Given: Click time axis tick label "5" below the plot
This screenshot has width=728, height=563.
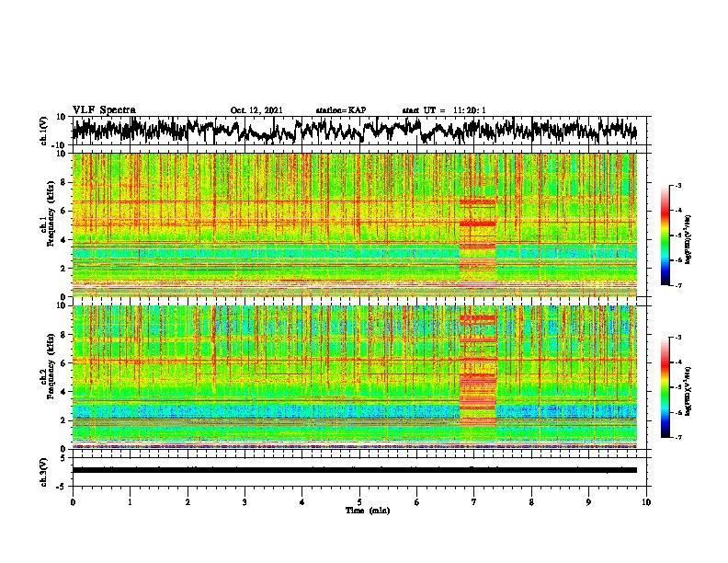Looking at the screenshot, I should [359, 502].
